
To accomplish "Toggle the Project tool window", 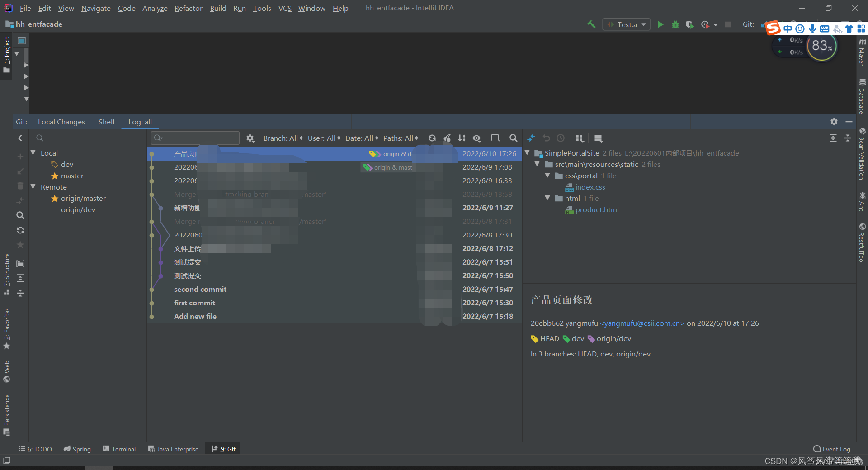I will point(6,55).
